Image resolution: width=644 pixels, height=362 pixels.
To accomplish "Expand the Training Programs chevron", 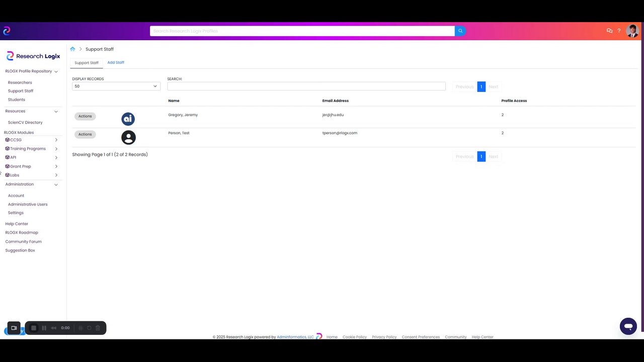I will (56, 149).
